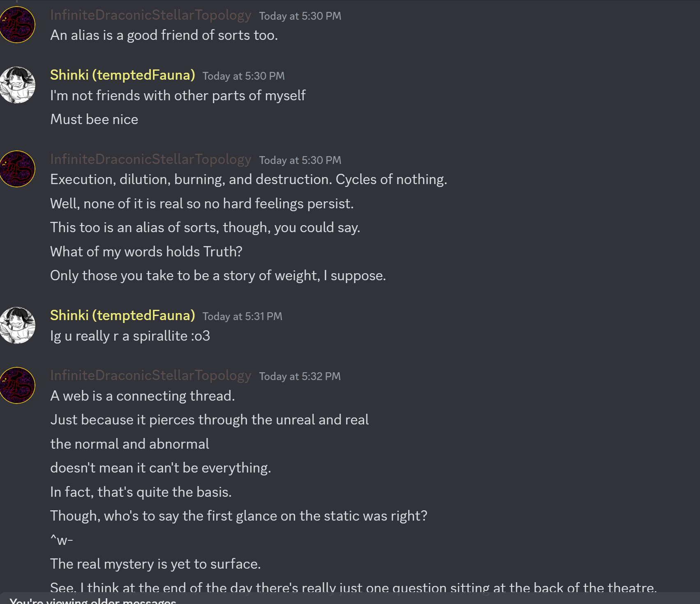Click "An alias is a good friend" message
This screenshot has height=604, width=700.
tap(164, 35)
